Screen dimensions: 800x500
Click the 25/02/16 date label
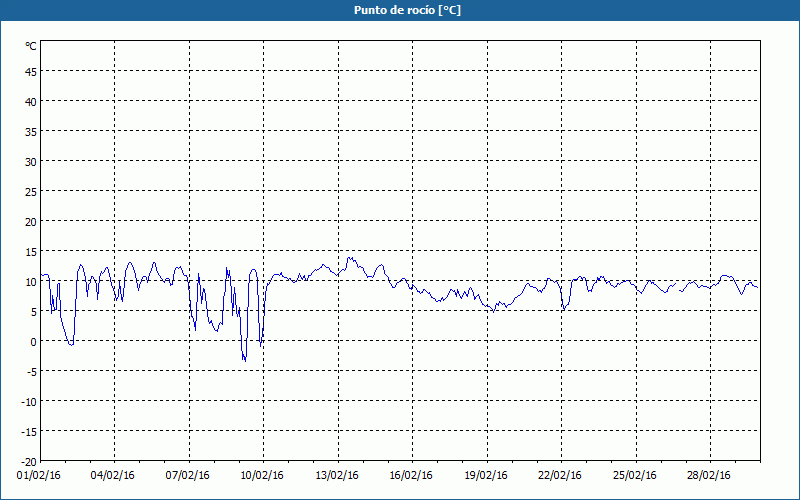635,476
